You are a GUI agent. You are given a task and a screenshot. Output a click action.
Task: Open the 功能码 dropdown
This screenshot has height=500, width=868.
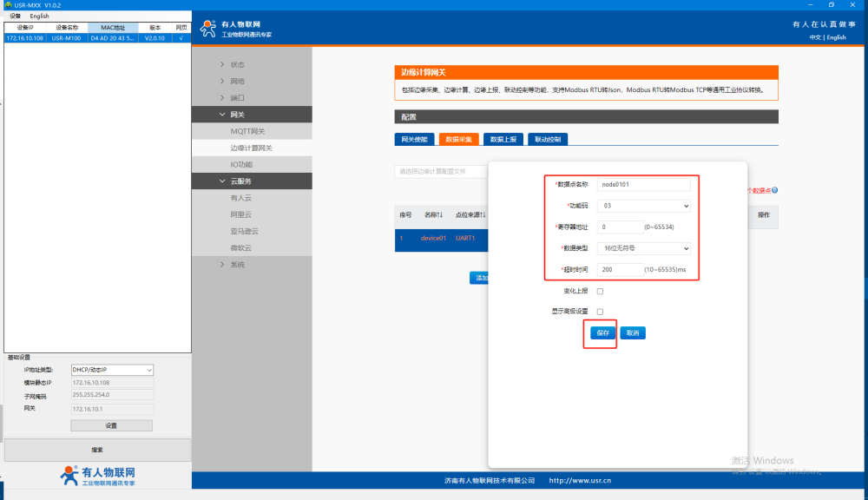tap(644, 206)
